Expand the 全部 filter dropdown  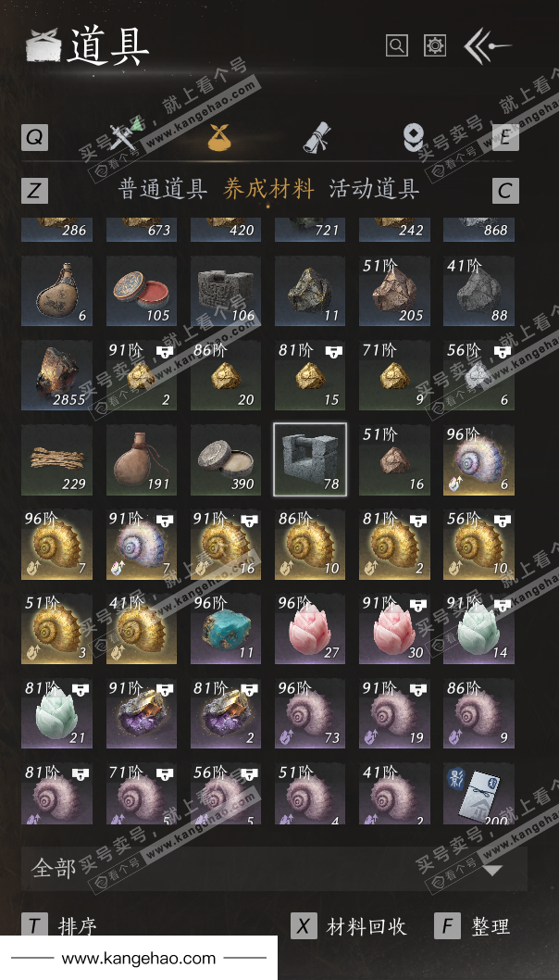(x=274, y=869)
